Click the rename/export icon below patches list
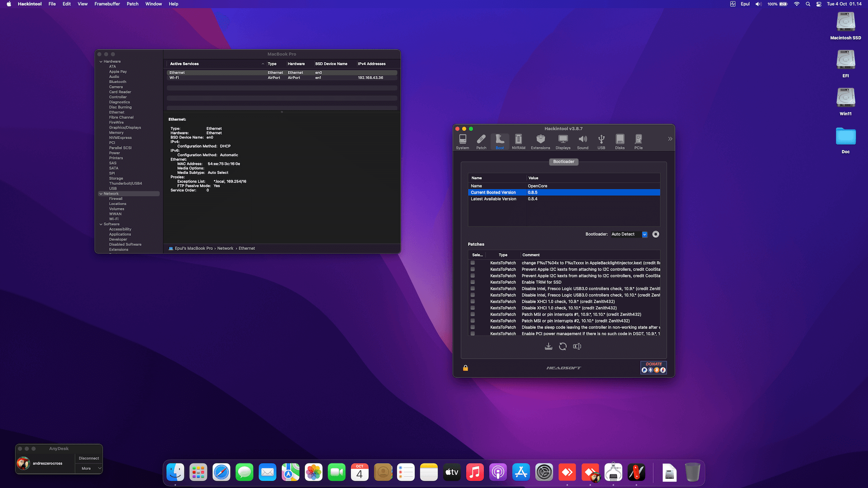This screenshot has height=488, width=868. pos(577,346)
